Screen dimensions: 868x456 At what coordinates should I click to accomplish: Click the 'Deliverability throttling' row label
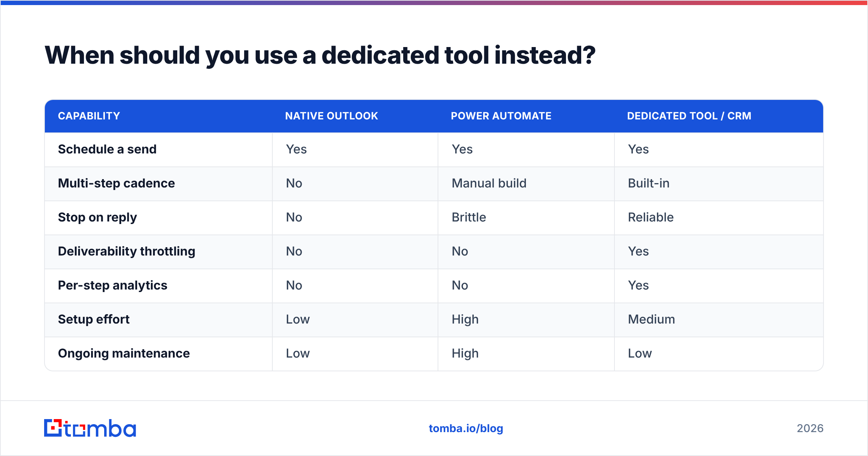tap(127, 251)
